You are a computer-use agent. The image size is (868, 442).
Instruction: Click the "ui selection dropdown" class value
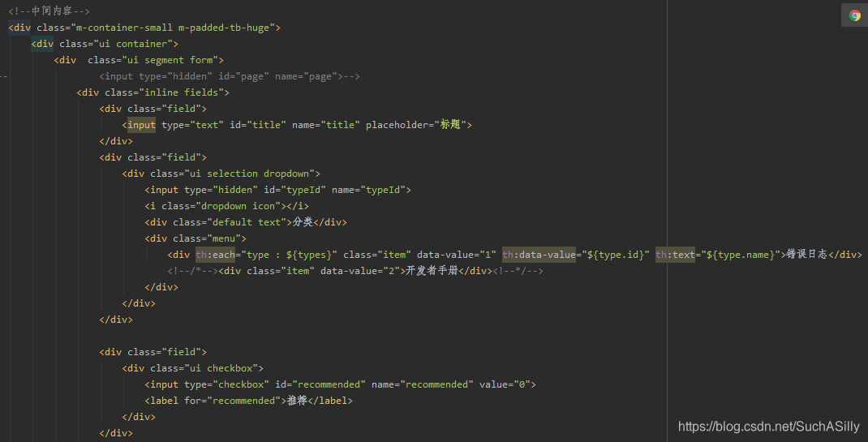248,174
